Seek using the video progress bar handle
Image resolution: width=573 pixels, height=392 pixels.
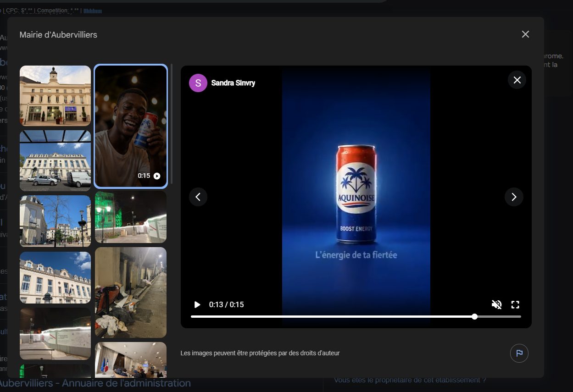[474, 316]
